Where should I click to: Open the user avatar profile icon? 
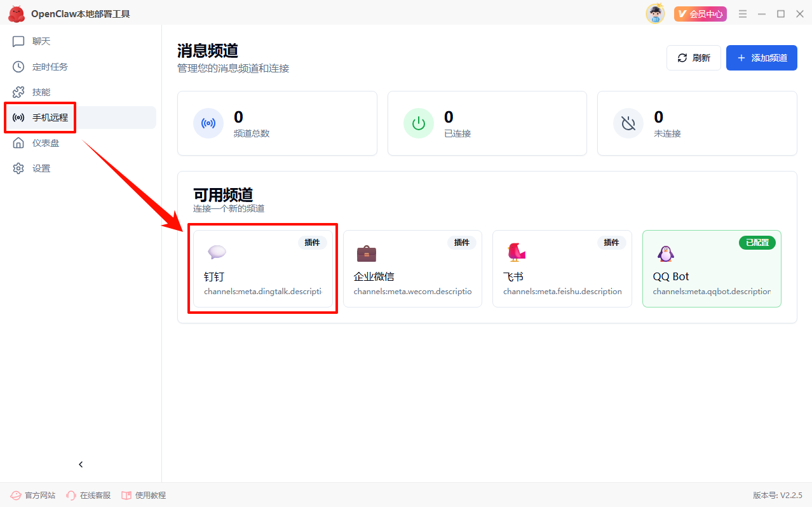coord(655,14)
